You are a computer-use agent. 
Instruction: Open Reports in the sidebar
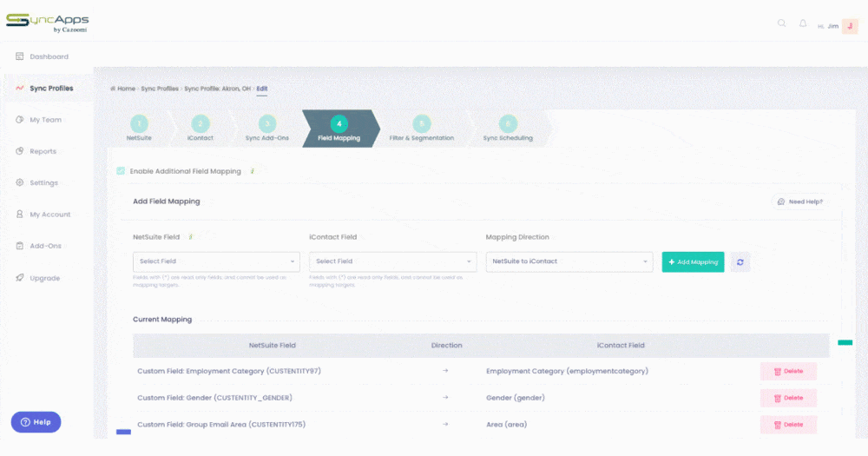(x=43, y=151)
